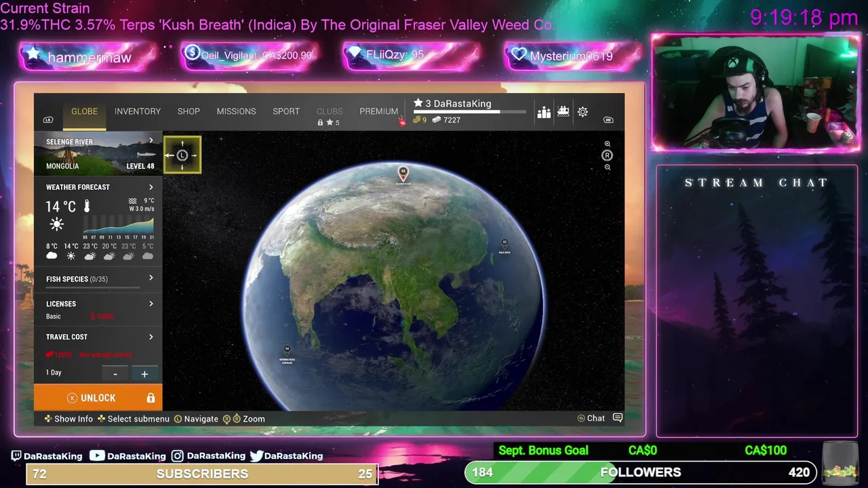868x488 pixels.
Task: Click the RB bumper icon
Action: [x=608, y=120]
